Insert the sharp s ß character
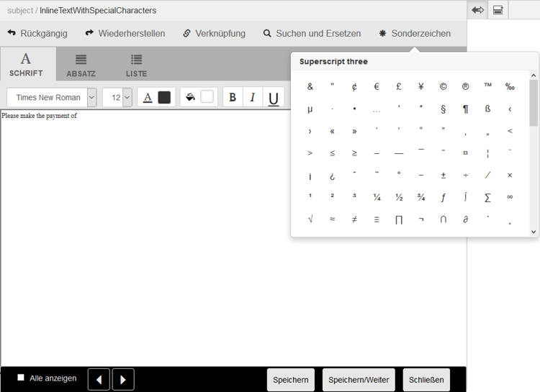The image size is (540, 392). click(x=487, y=109)
